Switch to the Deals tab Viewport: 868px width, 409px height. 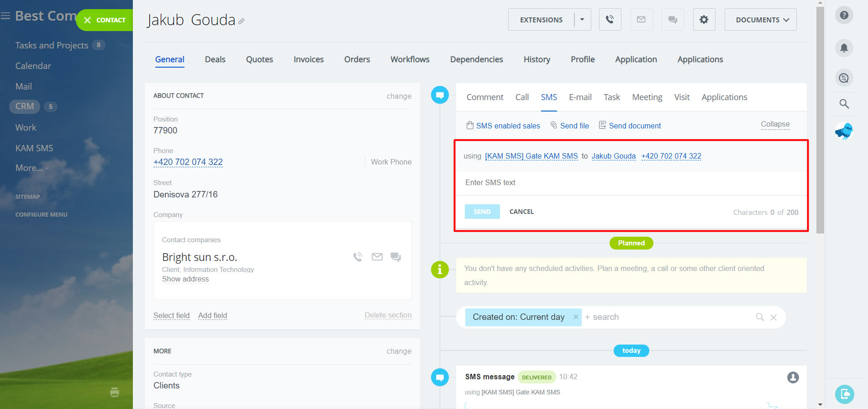click(x=215, y=59)
